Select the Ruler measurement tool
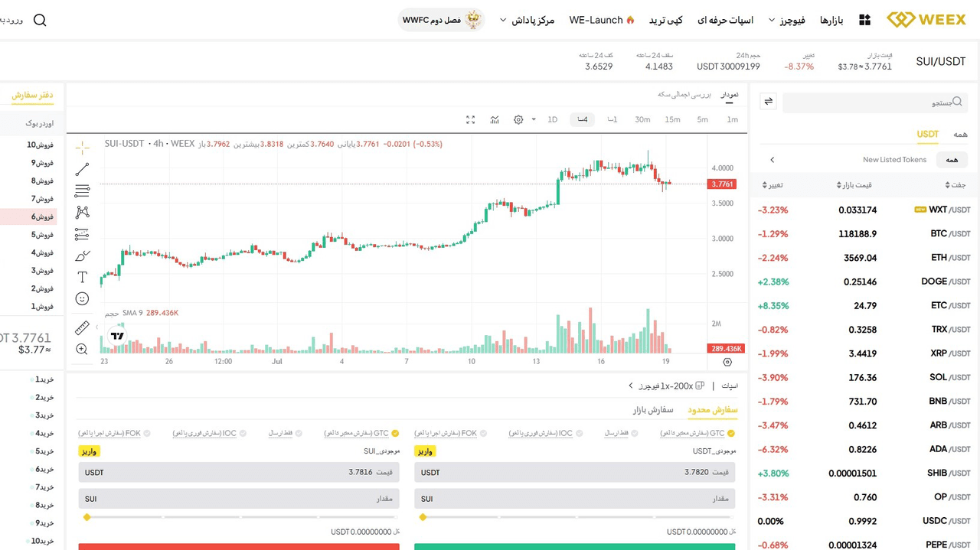The height and width of the screenshot is (550, 980). [x=82, y=328]
